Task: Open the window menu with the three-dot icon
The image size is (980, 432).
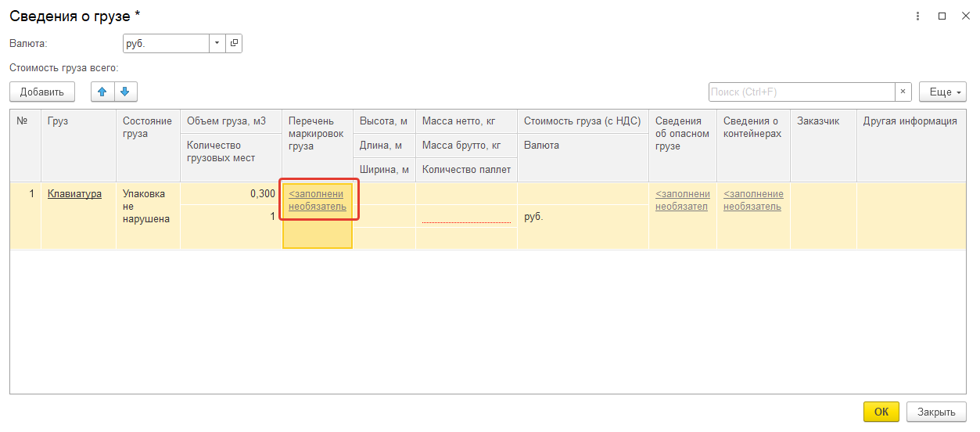Action: pyautogui.click(x=917, y=16)
